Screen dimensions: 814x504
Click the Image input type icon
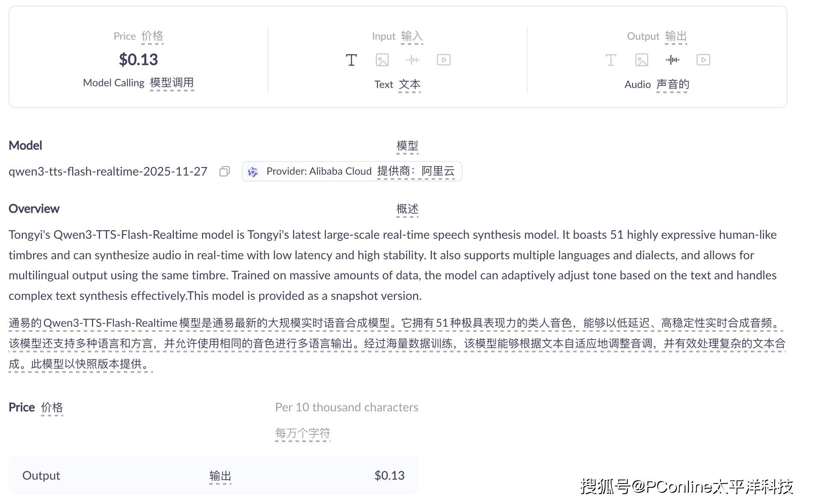382,60
